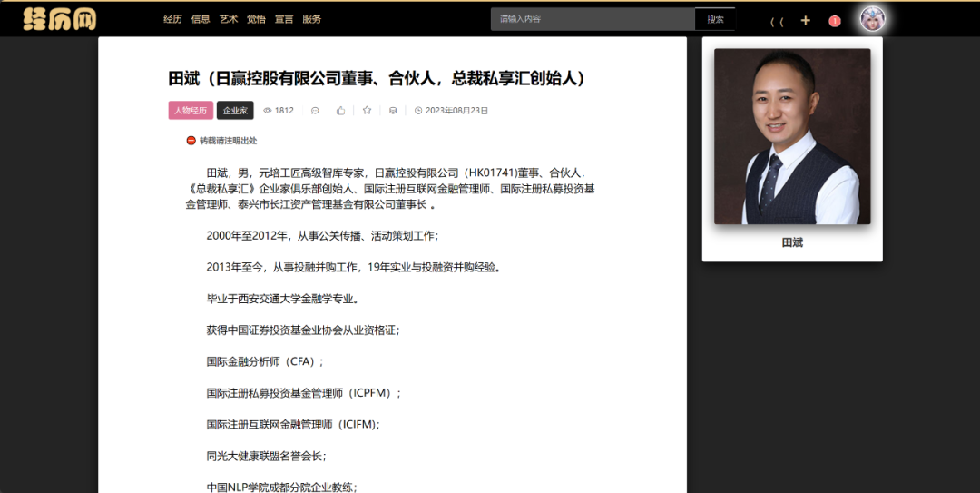The height and width of the screenshot is (493, 980).
Task: Open the 服务 menu item
Action: tap(311, 19)
